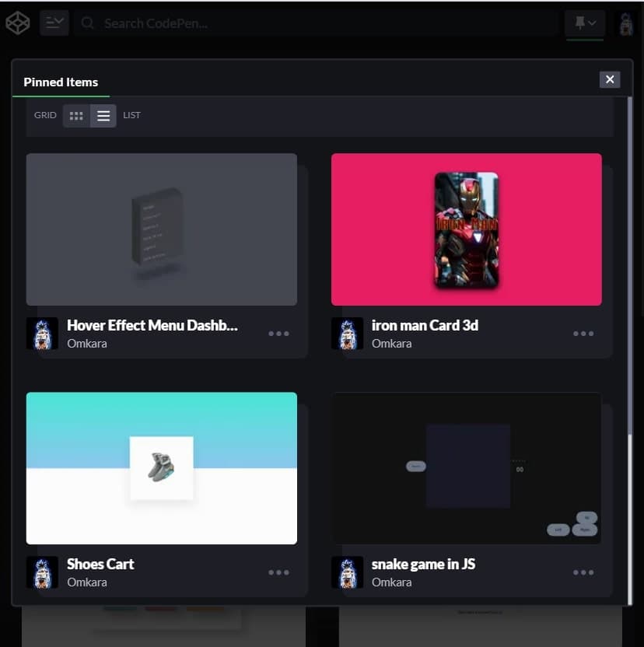644x647 pixels.
Task: Click author avatar beside iron man Card 3d
Action: click(347, 334)
